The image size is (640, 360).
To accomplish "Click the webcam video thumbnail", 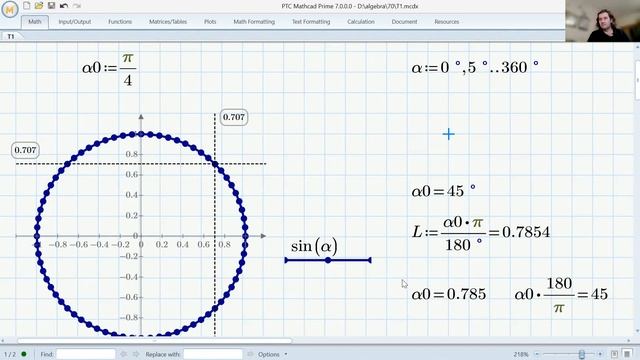I will point(602,21).
